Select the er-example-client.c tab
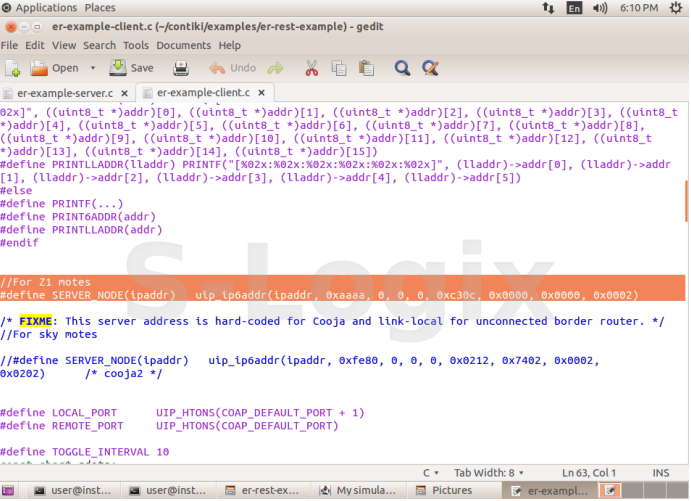The width and height of the screenshot is (691, 501). (203, 93)
